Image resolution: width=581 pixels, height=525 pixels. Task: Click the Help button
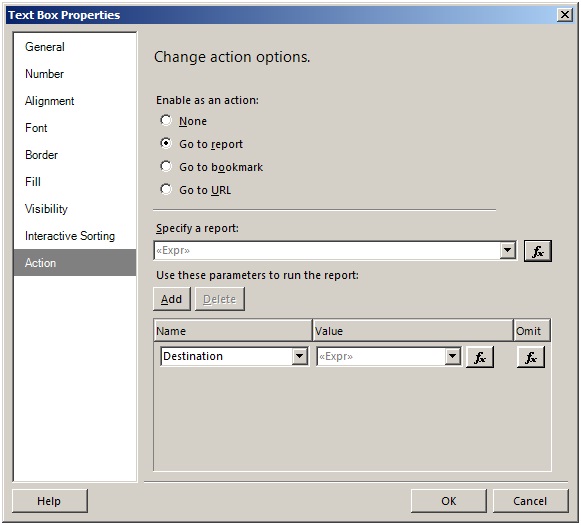pyautogui.click(x=50, y=501)
